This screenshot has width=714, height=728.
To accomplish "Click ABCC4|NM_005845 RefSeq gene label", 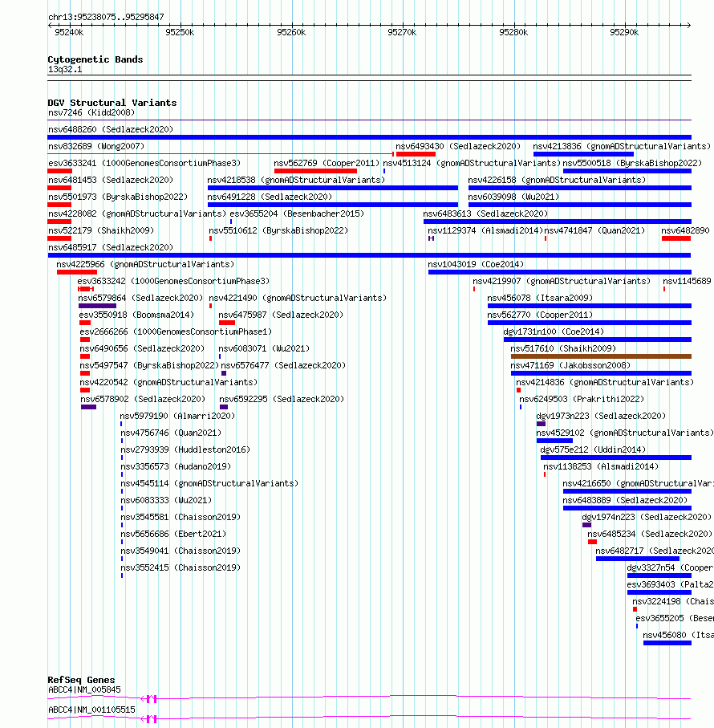I will (84, 690).
